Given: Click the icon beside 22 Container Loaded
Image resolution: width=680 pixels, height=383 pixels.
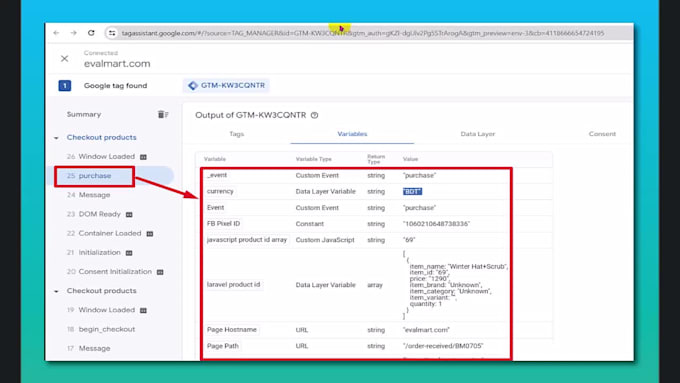Looking at the screenshot, I should pyautogui.click(x=150, y=233).
